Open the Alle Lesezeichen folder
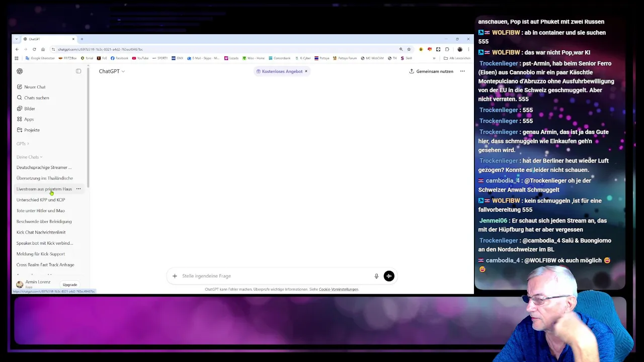Screen dimensions: 644x362 coord(457,58)
